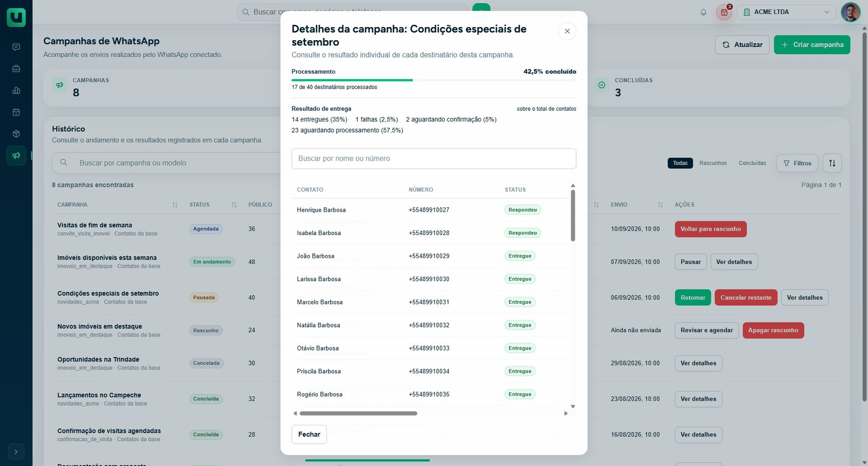The width and height of the screenshot is (868, 466).
Task: Click the Fechar button in the dialog
Action: [309, 435]
